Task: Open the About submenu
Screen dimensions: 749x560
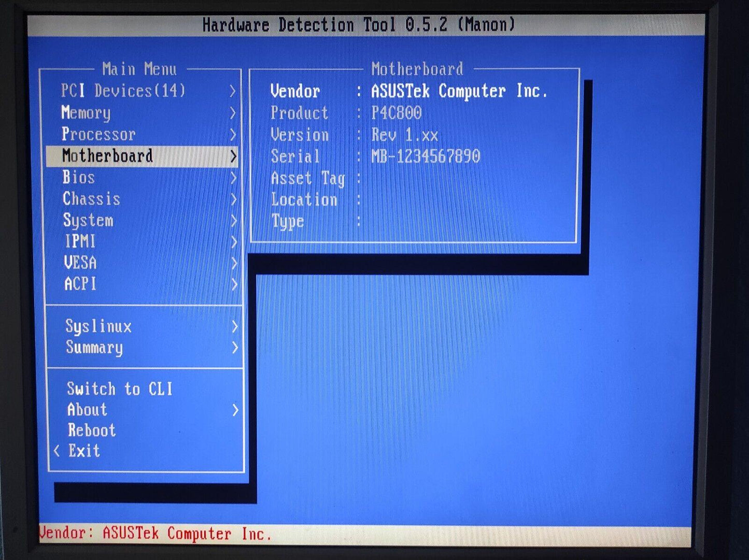Action: 87,410
